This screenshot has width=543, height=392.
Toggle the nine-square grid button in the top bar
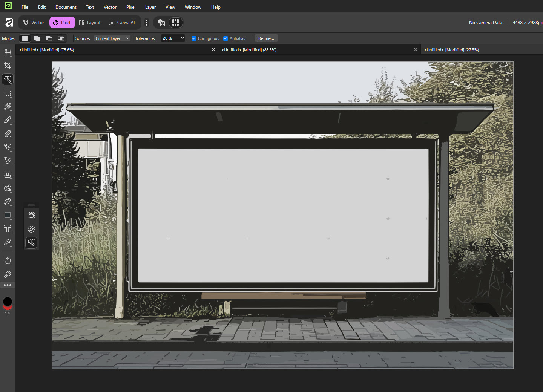[175, 23]
